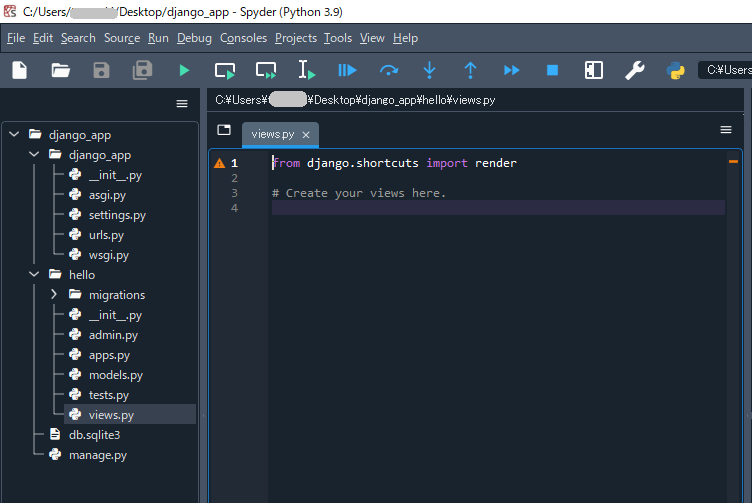The image size is (752, 503).
Task: Run current cell icon
Action: click(224, 70)
